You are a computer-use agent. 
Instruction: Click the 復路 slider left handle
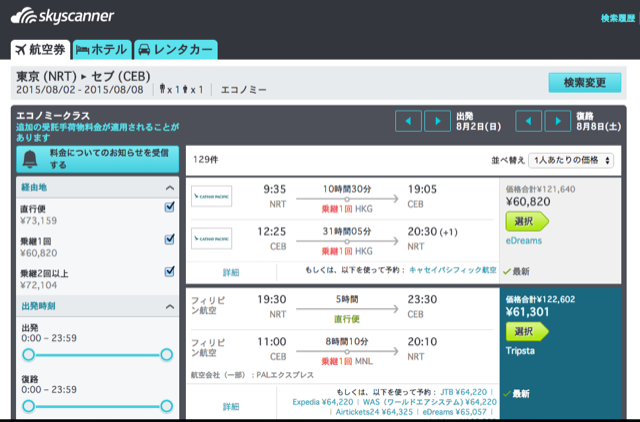pos(29,406)
